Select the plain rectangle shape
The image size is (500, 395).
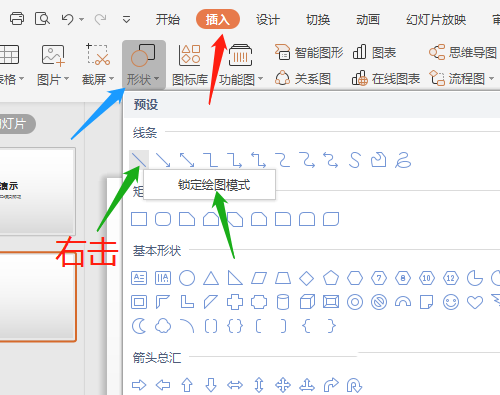pos(139,219)
